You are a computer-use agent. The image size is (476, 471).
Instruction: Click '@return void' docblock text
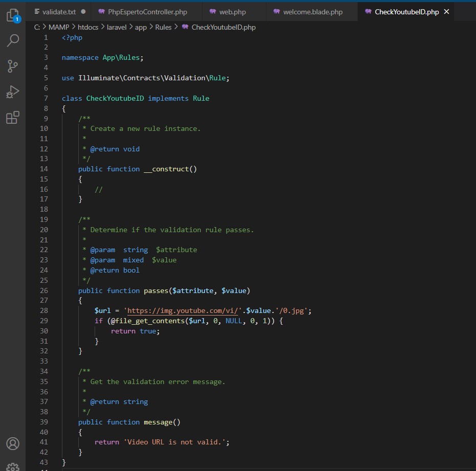(x=115, y=149)
